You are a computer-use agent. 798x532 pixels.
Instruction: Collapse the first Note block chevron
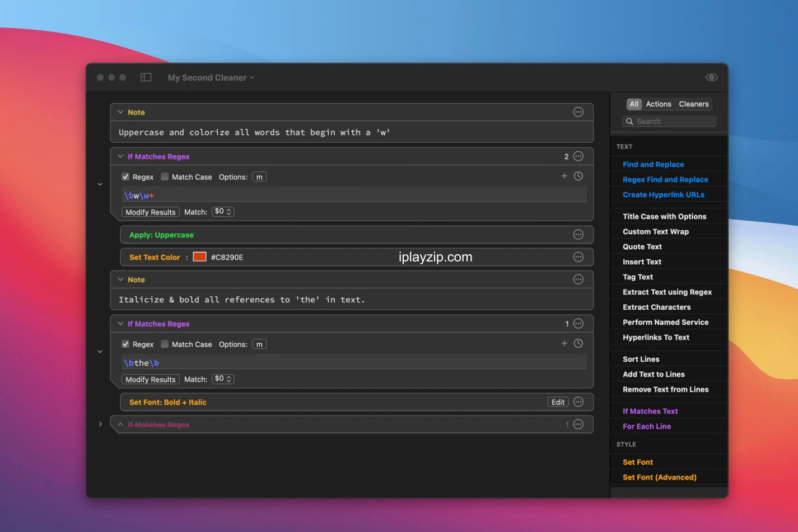click(120, 112)
